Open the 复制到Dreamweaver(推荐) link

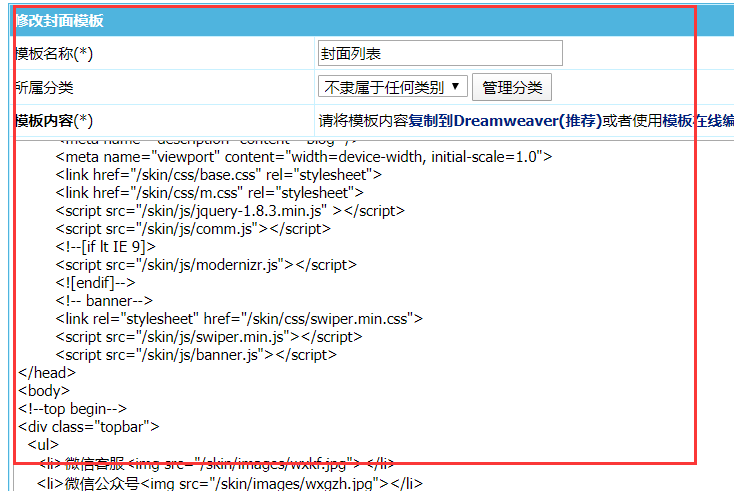(505, 121)
